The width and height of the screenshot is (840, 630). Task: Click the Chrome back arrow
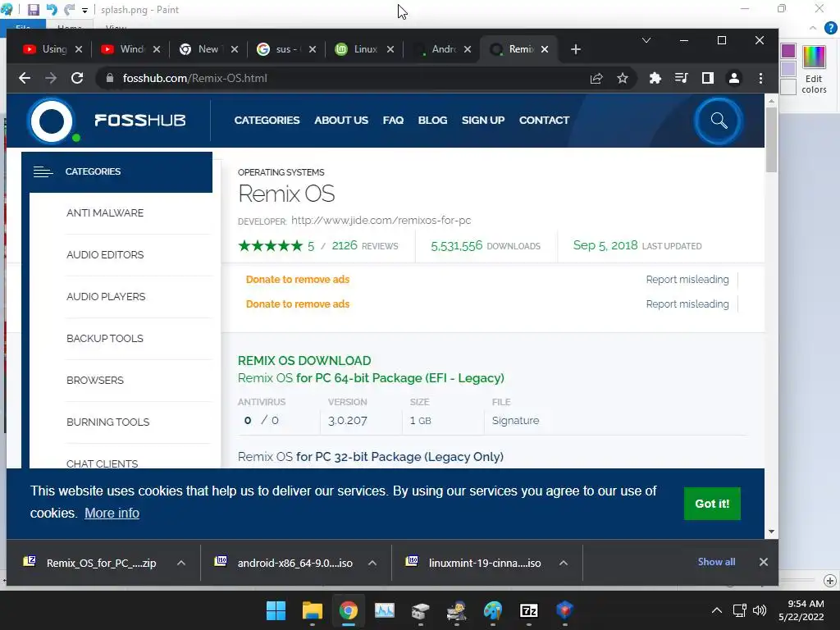point(25,78)
